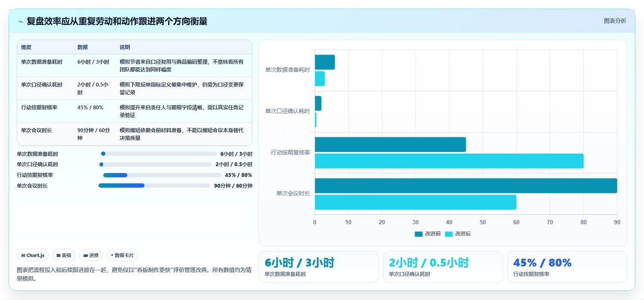Click the description starting 模拟提升来自责任人

(181, 111)
